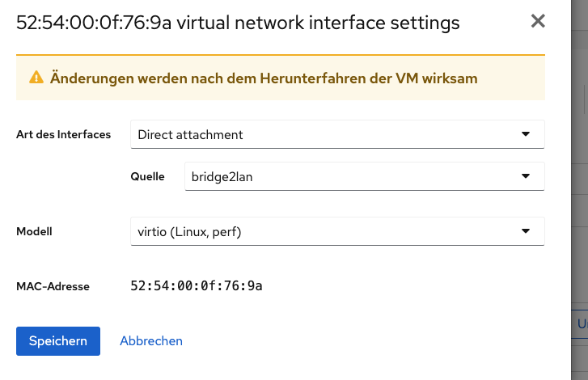Click the dialog title heading text
Viewport: 588px width, 380px height.
tap(238, 23)
